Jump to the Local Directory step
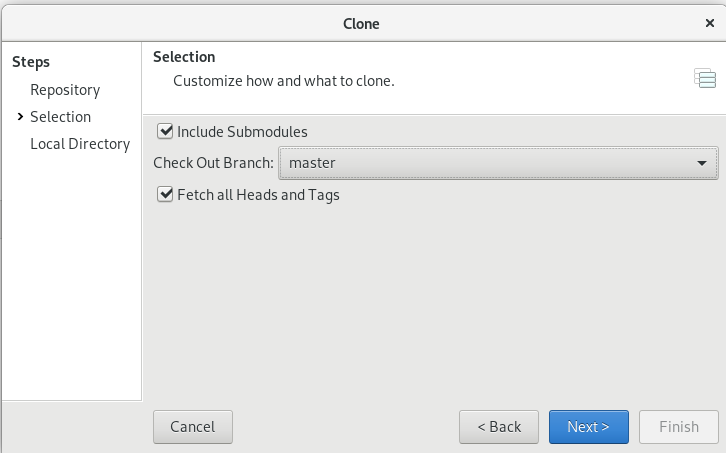The height and width of the screenshot is (453, 726). 80,144
